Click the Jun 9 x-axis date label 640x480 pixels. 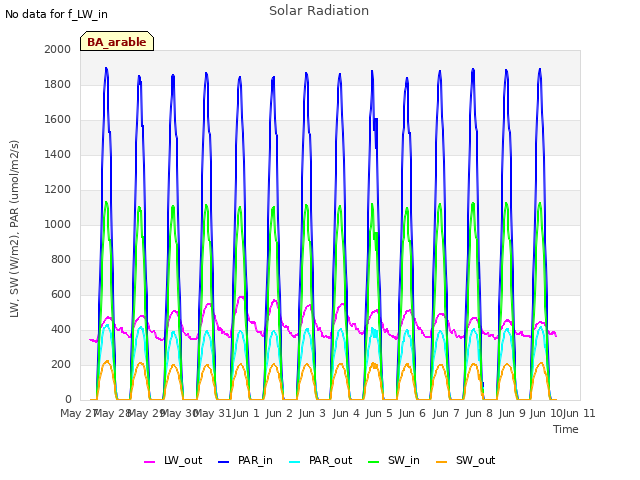pos(512,413)
